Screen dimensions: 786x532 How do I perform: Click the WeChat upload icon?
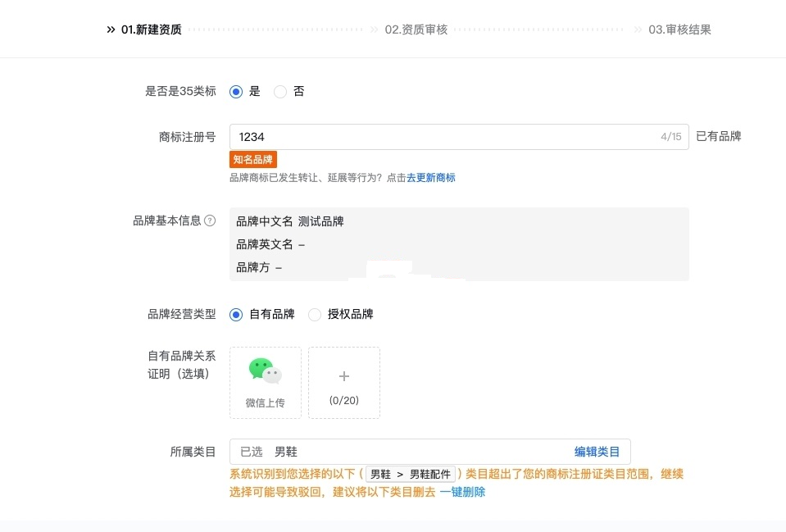(x=266, y=371)
